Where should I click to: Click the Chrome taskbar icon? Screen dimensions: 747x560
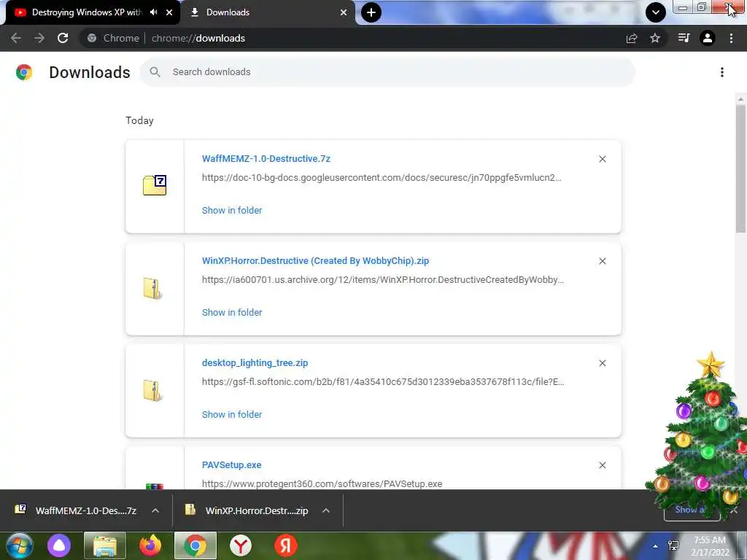pyautogui.click(x=196, y=545)
